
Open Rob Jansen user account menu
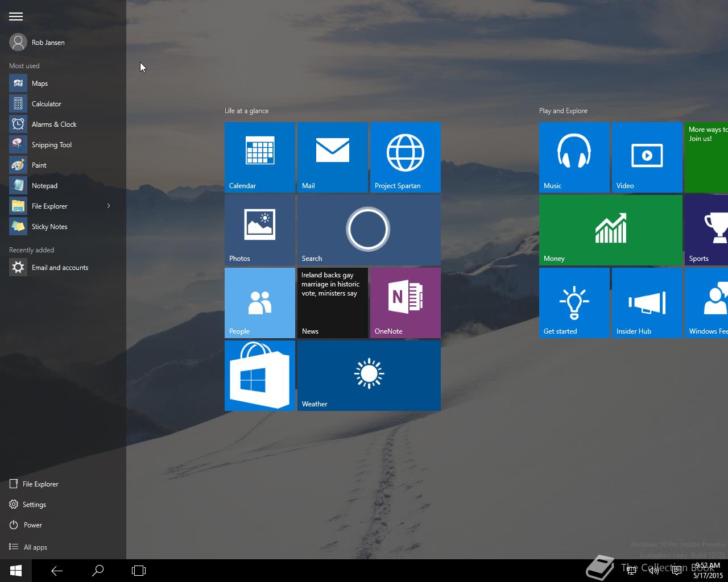[38, 42]
